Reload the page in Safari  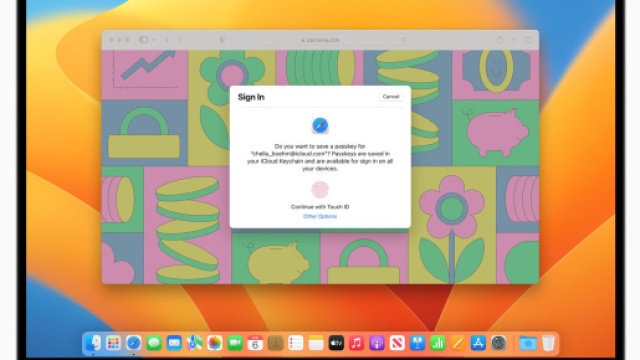404,40
